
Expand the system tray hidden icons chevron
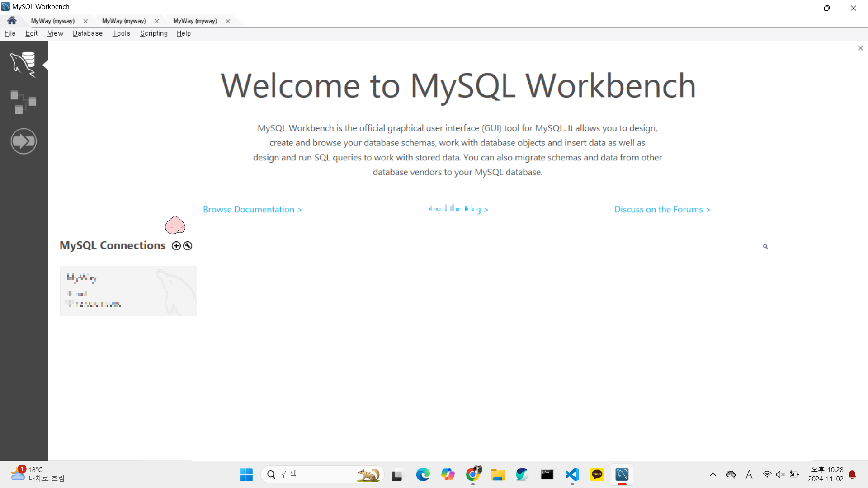[713, 474]
